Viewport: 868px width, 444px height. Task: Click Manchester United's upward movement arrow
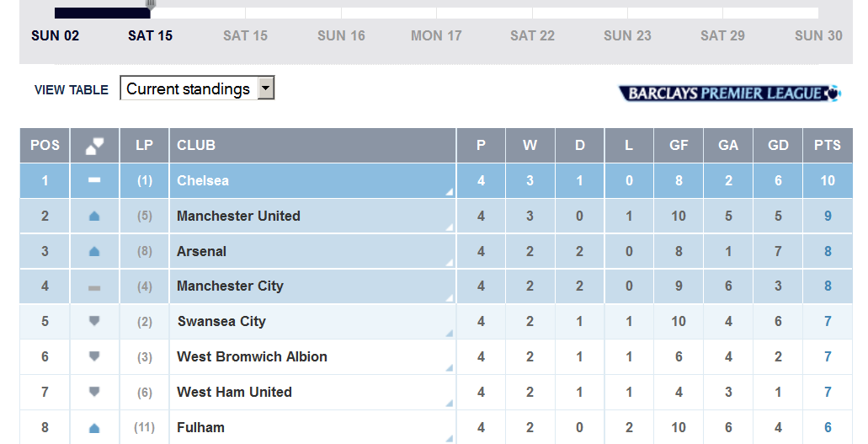tap(94, 217)
